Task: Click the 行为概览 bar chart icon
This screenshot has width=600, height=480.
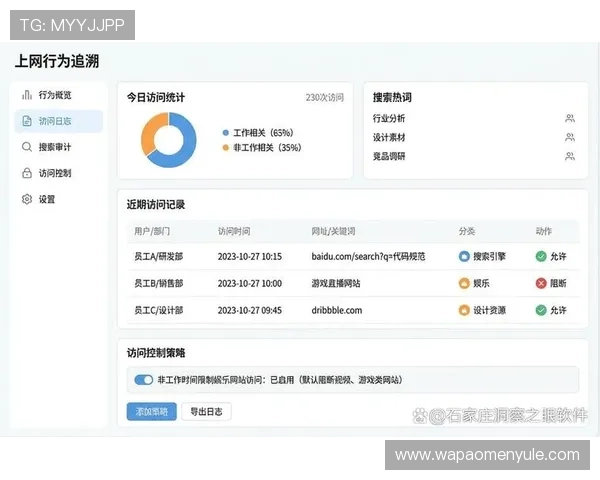Action: (27, 95)
